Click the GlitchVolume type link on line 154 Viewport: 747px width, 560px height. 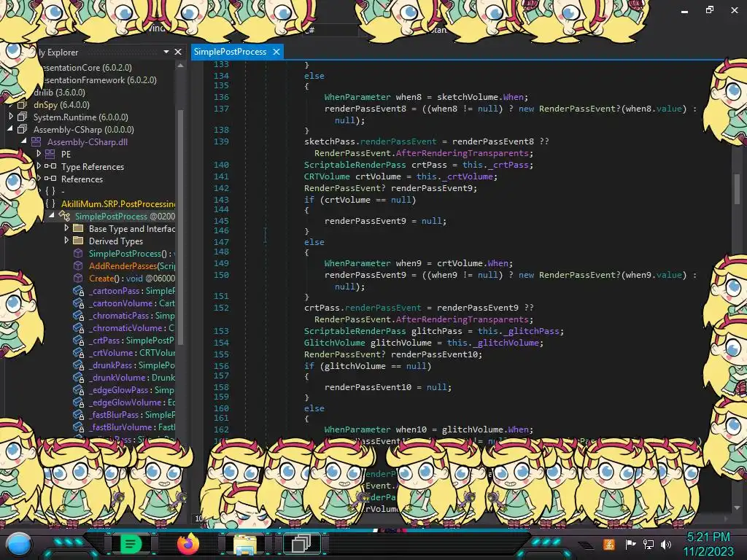pyautogui.click(x=334, y=343)
